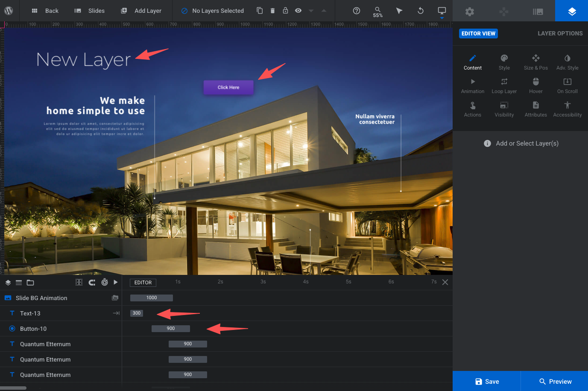588x391 pixels.
Task: Open the Add Layer menu
Action: pos(141,11)
